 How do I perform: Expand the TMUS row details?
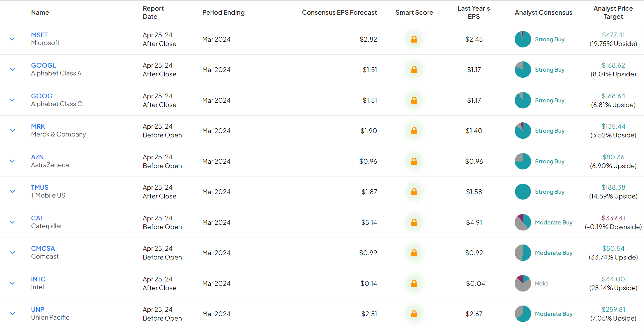pyautogui.click(x=12, y=192)
